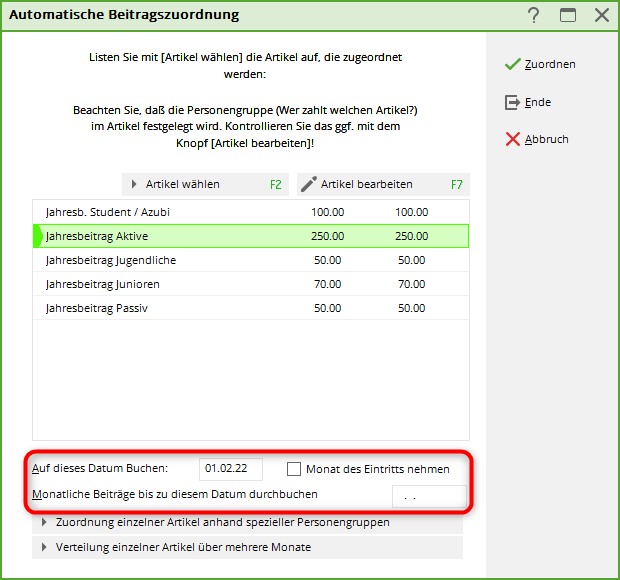This screenshot has width=620, height=580.
Task: Close the Automatische Beitragszuordnung dialog
Action: (x=601, y=15)
